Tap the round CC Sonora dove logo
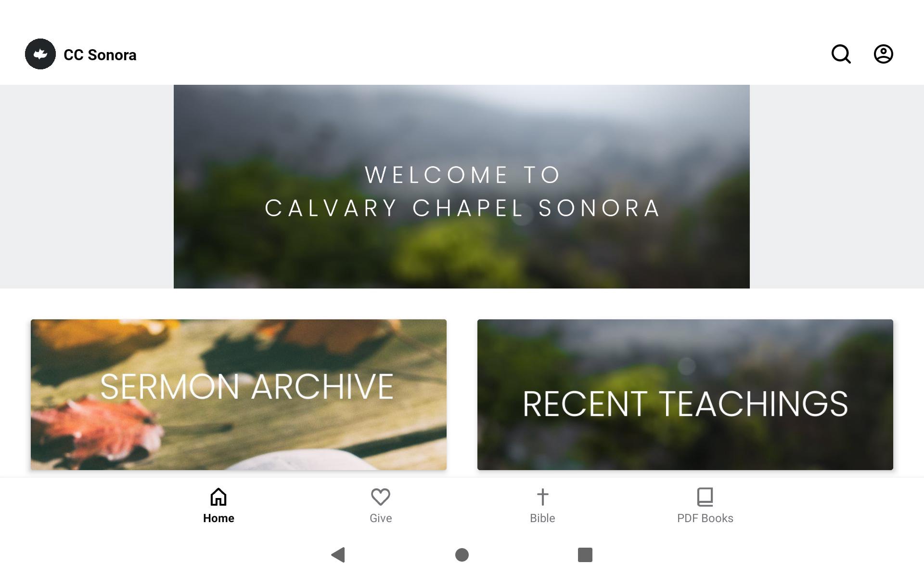Viewport: 924px width, 578px height. (x=40, y=54)
